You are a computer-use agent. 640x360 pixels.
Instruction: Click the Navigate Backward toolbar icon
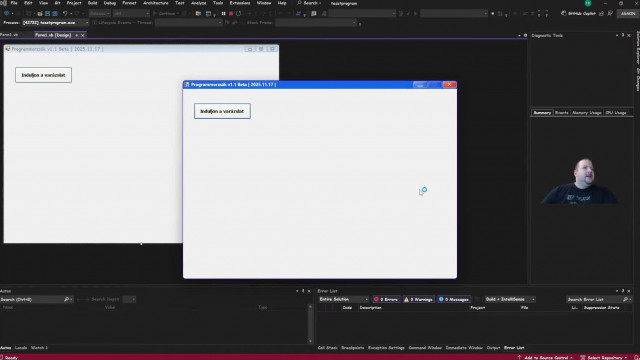point(6,13)
